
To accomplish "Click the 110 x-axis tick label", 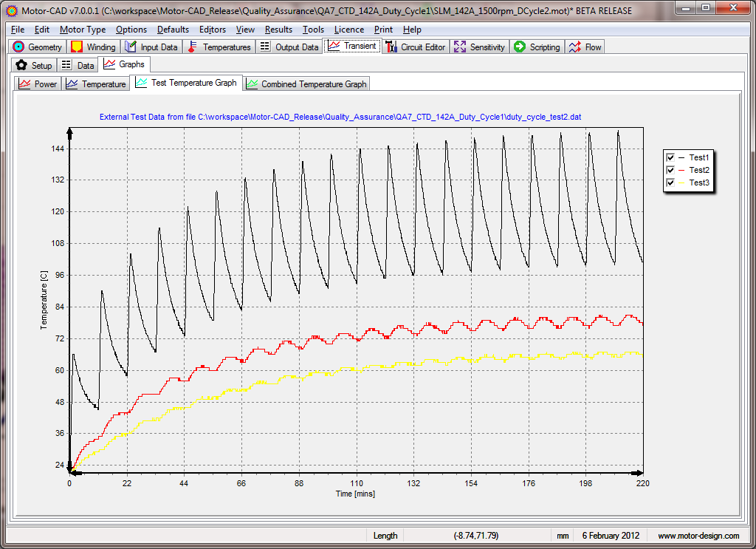I will coord(357,483).
